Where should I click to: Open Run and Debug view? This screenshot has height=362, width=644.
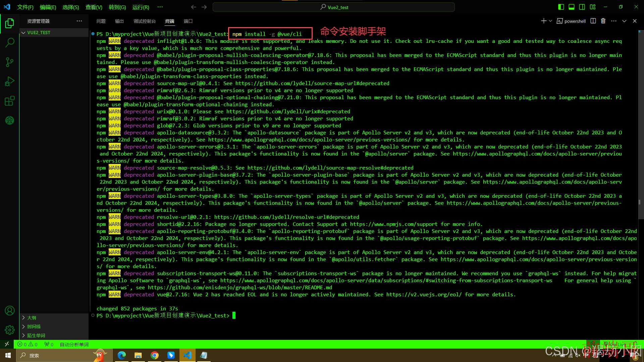point(10,81)
